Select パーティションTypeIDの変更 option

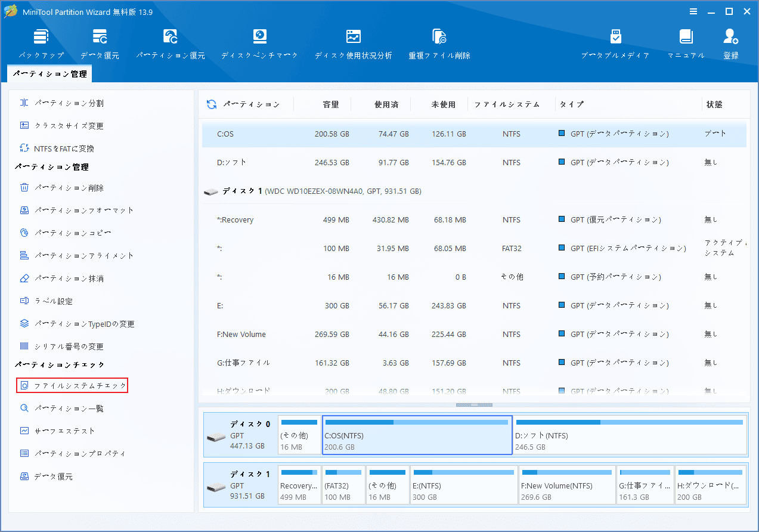[x=77, y=324]
